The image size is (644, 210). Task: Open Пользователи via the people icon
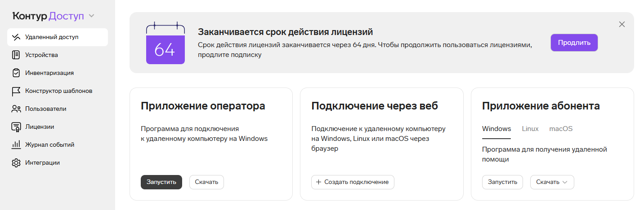pyautogui.click(x=16, y=109)
